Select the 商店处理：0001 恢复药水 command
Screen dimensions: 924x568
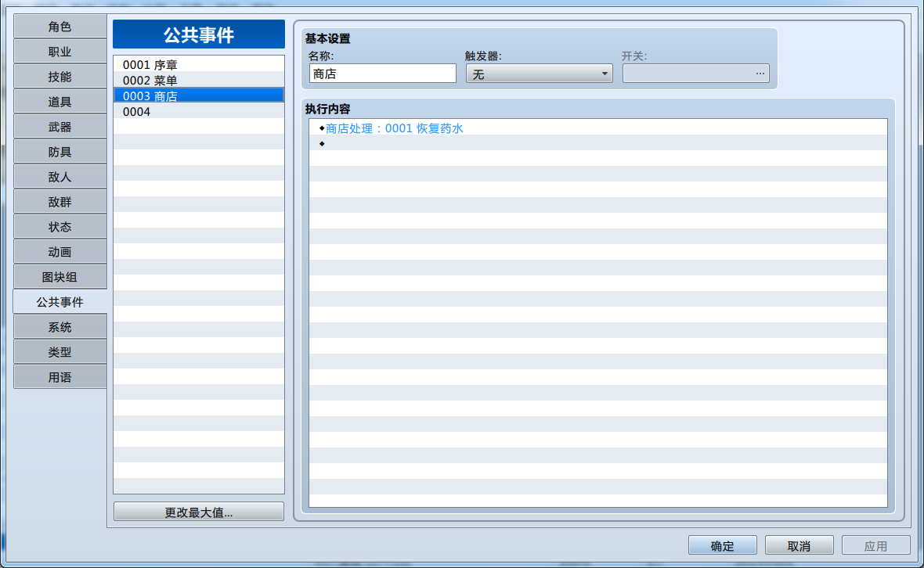pyautogui.click(x=598, y=128)
